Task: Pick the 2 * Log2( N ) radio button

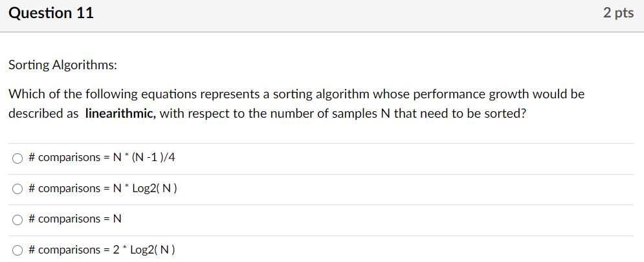Action: coord(17,250)
